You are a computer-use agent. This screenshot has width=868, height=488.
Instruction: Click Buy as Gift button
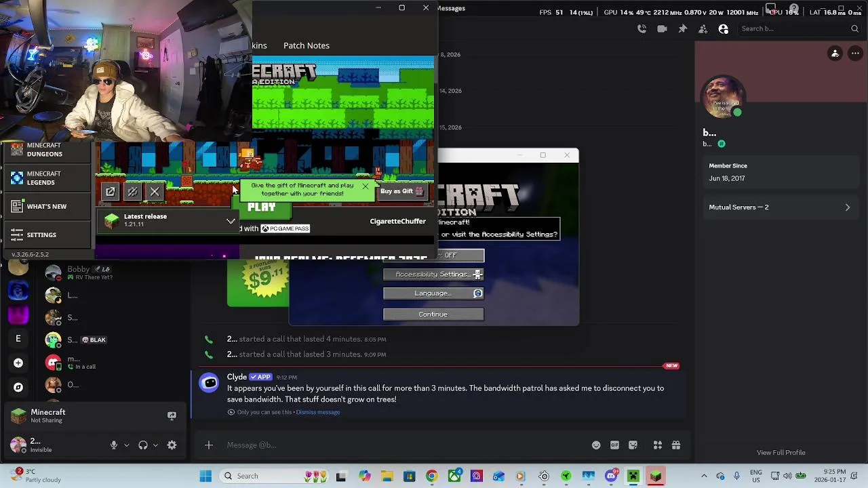402,191
